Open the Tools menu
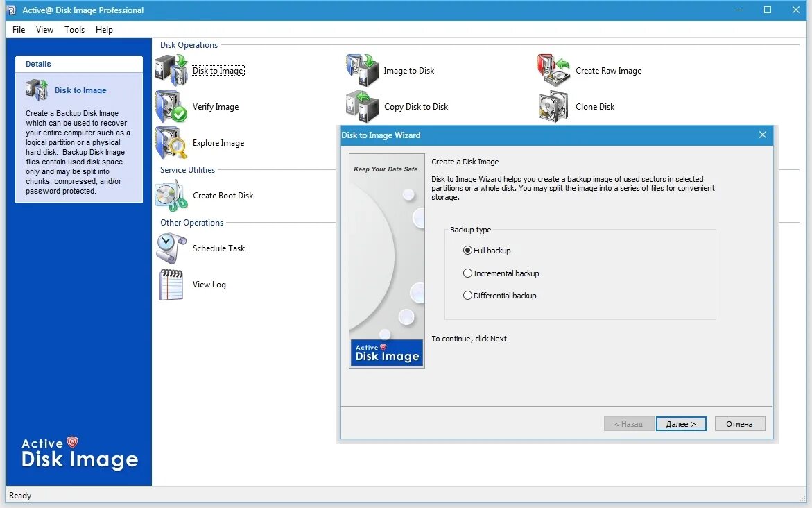The height and width of the screenshot is (508, 812). 75,30
